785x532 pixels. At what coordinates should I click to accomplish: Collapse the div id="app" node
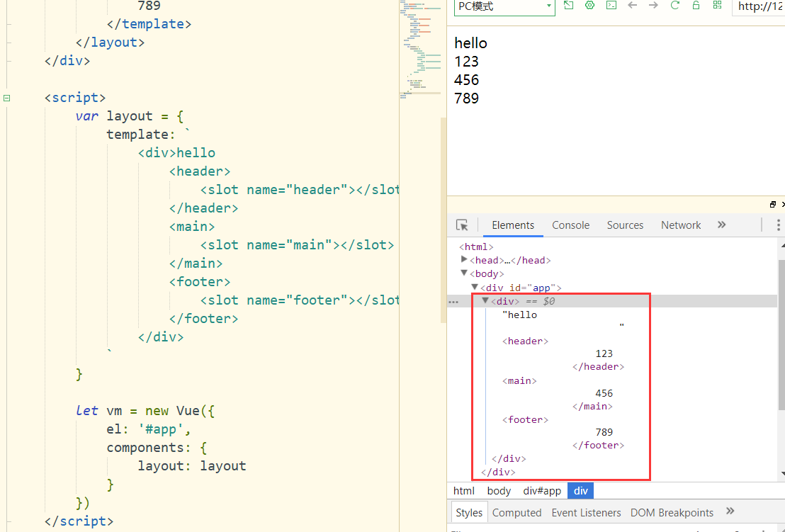pos(475,287)
